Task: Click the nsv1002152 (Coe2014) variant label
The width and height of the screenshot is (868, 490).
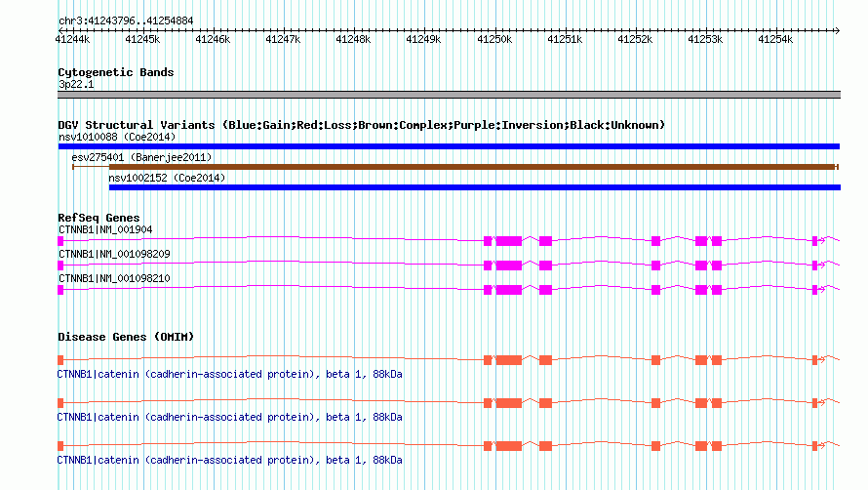Action: click(167, 178)
